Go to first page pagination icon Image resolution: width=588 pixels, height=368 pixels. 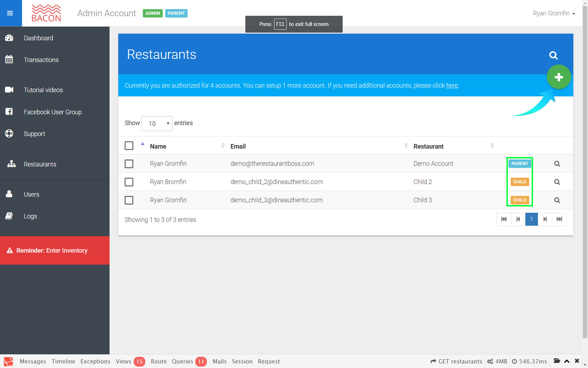click(x=504, y=219)
